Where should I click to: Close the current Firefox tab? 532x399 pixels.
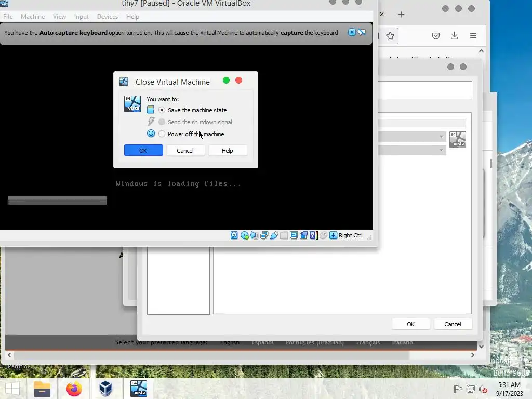coord(382,14)
